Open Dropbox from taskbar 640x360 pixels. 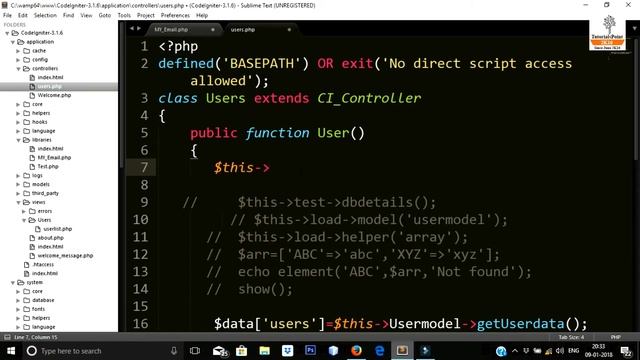pos(287,351)
